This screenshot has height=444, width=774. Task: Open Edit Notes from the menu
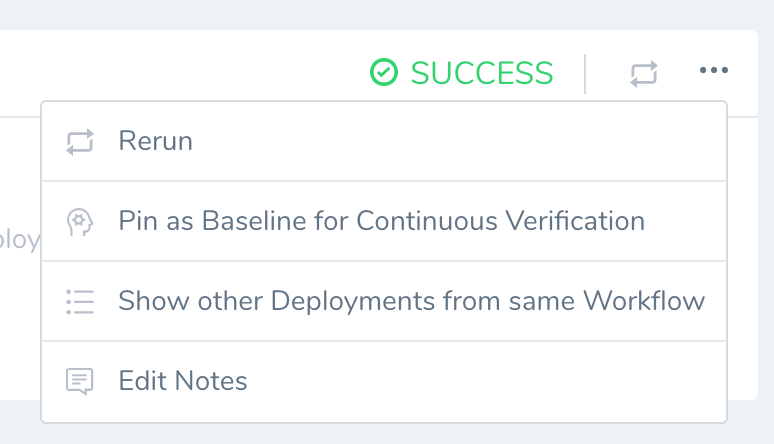coord(384,381)
